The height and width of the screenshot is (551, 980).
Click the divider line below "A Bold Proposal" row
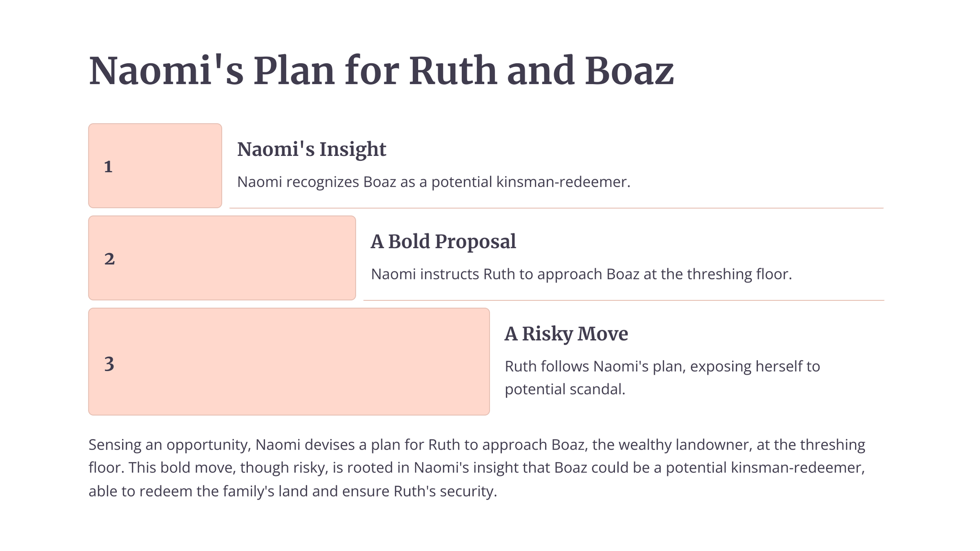pyautogui.click(x=623, y=300)
